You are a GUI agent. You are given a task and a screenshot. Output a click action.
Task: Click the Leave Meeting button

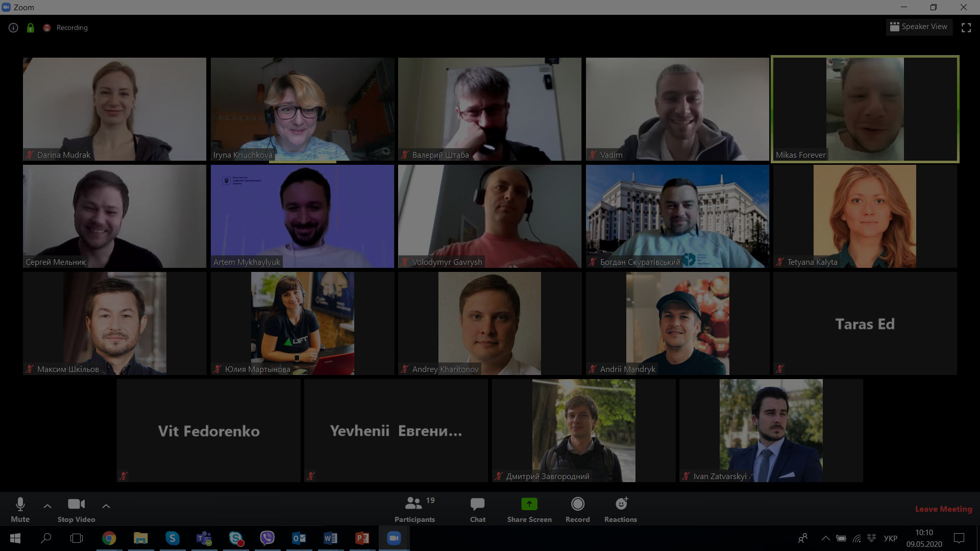click(x=943, y=509)
